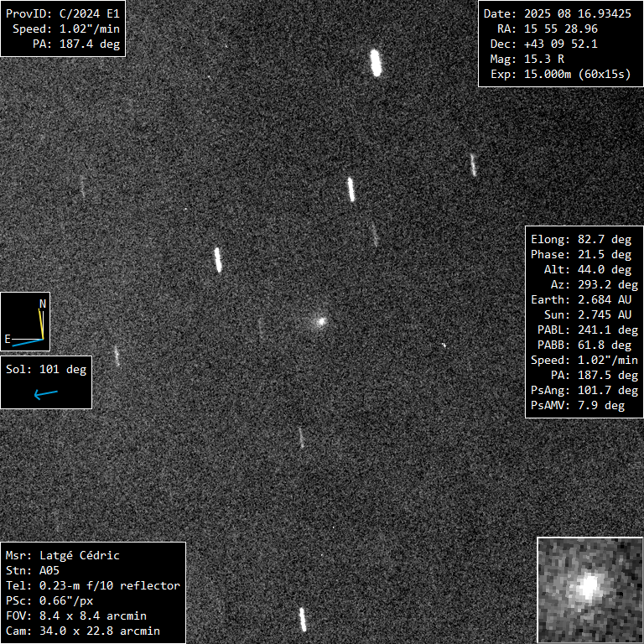This screenshot has height=644, width=644.
Task: Click the 'Phase: 21.5 deg' entry
Action: 581,255
